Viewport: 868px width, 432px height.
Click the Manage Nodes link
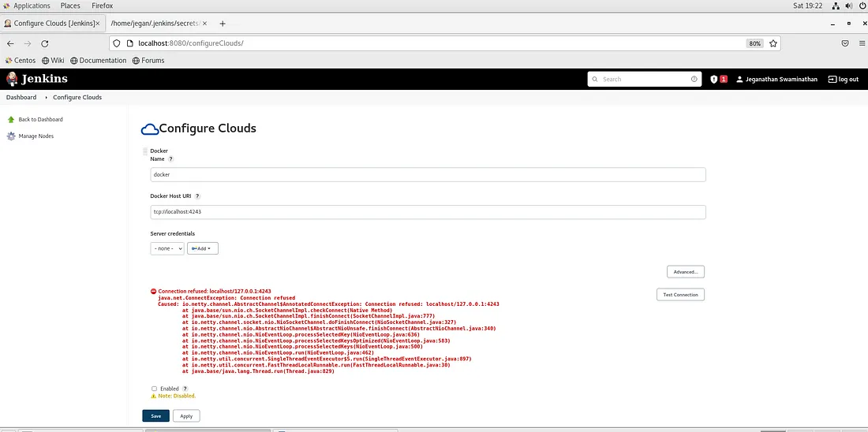click(x=36, y=136)
